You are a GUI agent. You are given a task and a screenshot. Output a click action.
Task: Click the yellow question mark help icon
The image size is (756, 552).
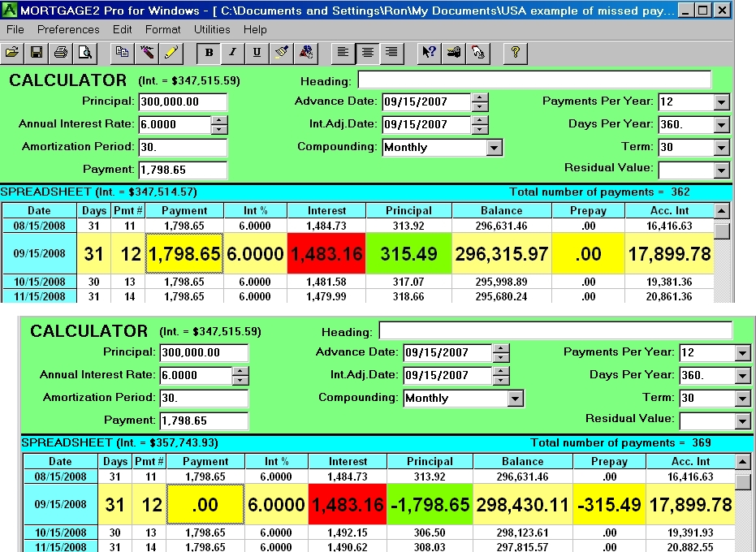(516, 53)
